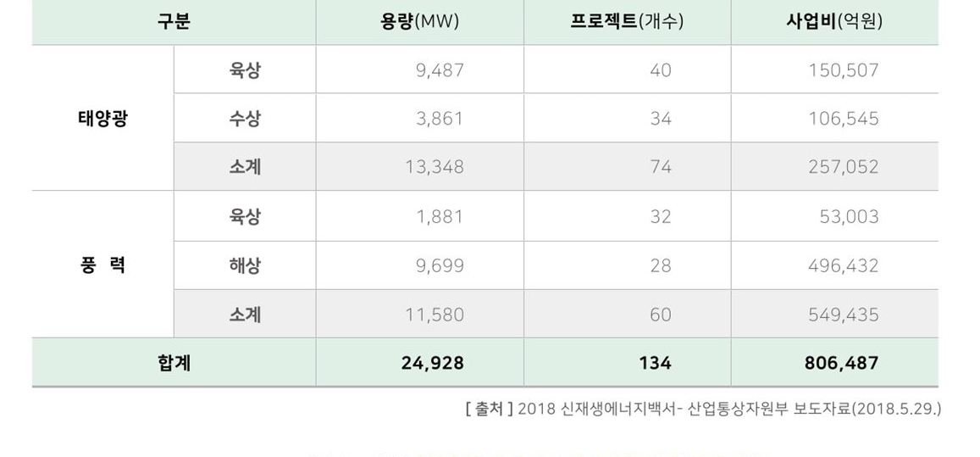Image resolution: width=980 pixels, height=457 pixels.
Task: Select the 해상 row label
Action: (x=245, y=265)
